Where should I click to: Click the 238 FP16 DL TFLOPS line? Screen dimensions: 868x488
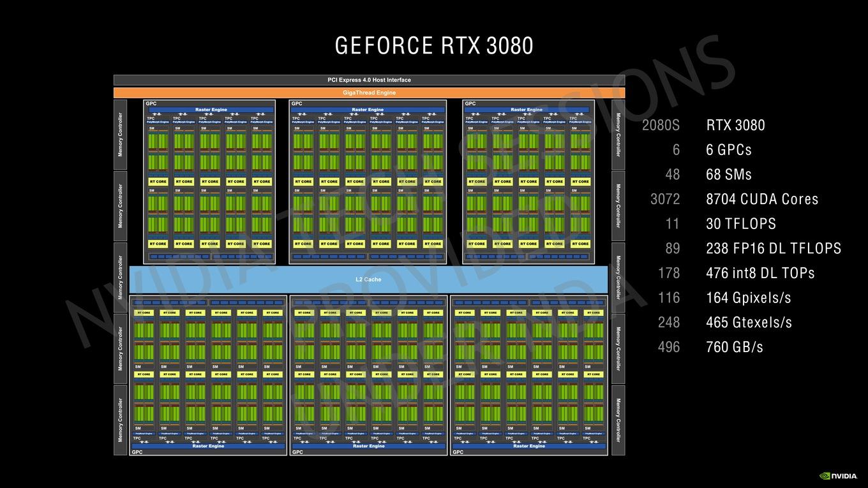(x=774, y=249)
